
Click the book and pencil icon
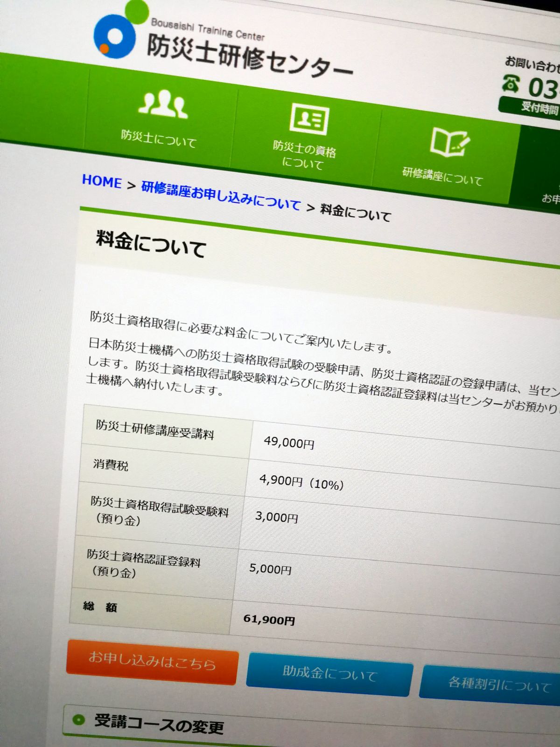(x=449, y=142)
